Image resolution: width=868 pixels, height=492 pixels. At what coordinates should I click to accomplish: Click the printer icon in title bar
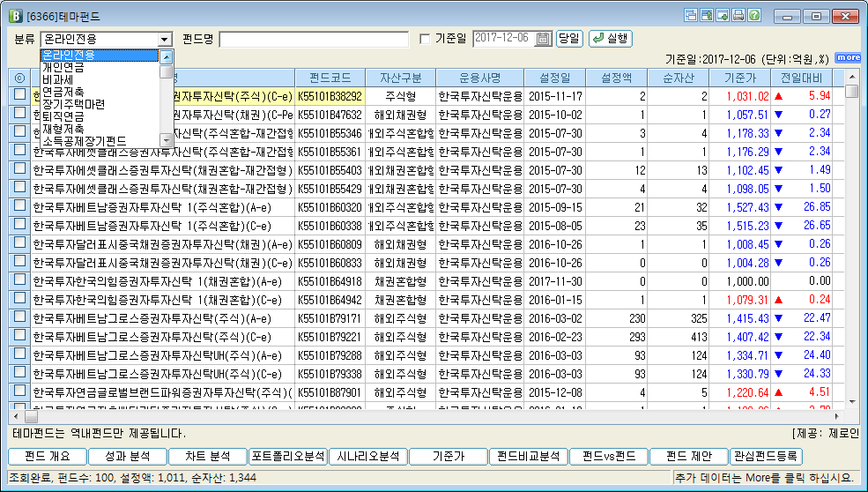tap(738, 16)
